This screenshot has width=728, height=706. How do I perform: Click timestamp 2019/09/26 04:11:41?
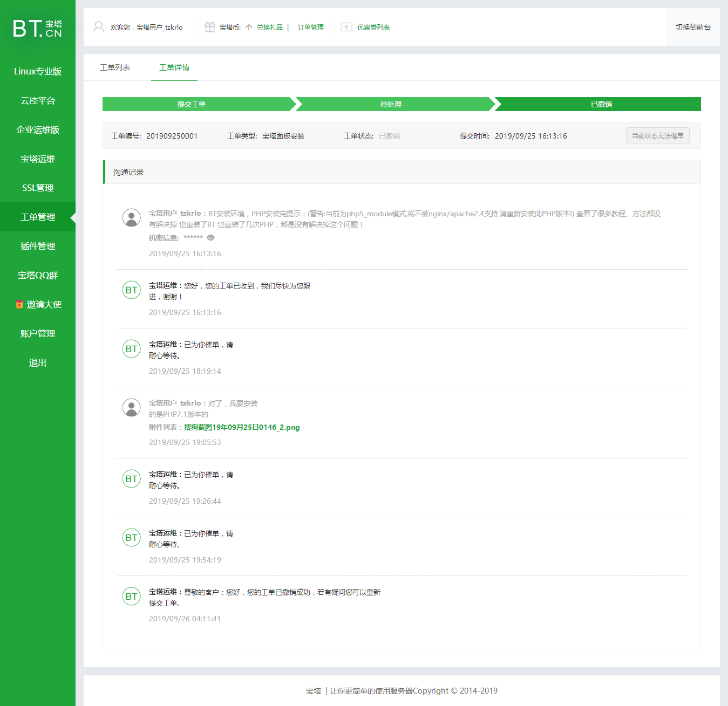[x=185, y=619]
